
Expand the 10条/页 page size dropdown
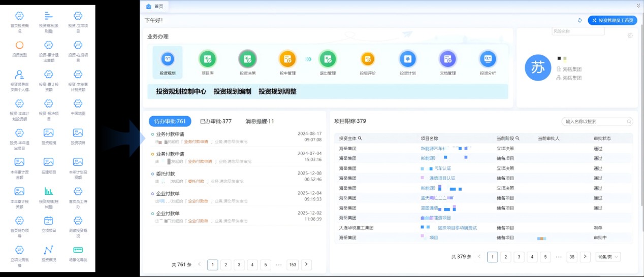608,257
